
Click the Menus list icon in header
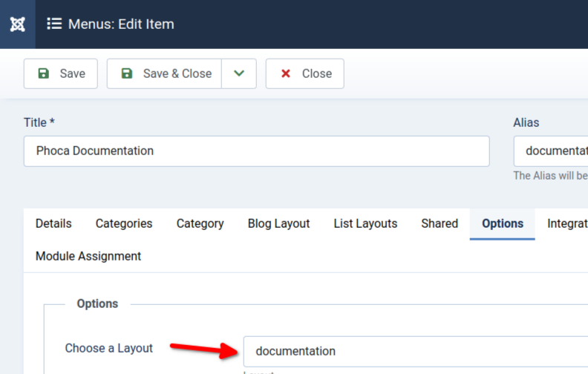coord(54,24)
